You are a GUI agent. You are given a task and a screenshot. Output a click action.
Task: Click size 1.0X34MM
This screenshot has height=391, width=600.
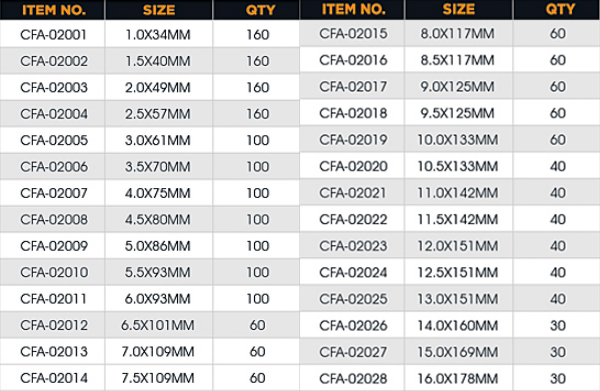(158, 35)
